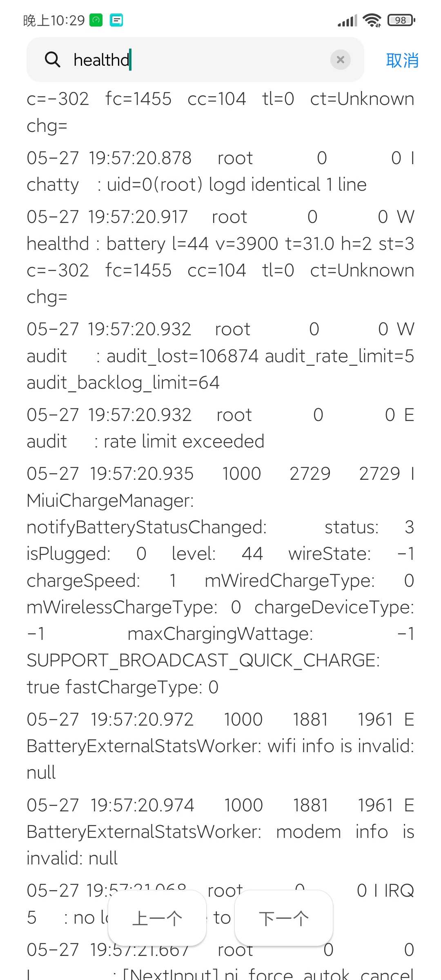The width and height of the screenshot is (441, 980).
Task: Tap the clock showing 晚上10:29
Action: pyautogui.click(x=54, y=20)
